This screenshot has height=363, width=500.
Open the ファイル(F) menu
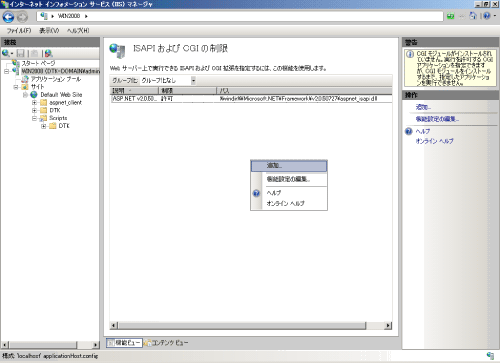click(x=19, y=31)
